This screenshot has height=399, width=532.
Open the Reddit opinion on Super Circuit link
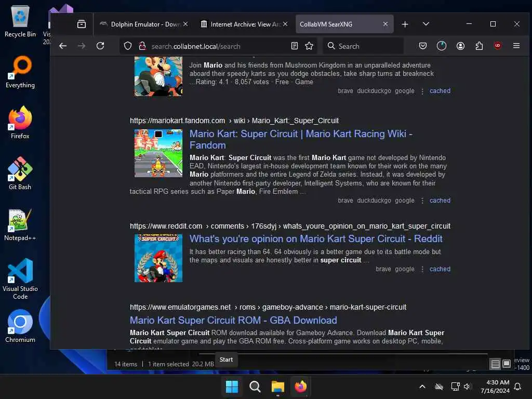click(316, 239)
